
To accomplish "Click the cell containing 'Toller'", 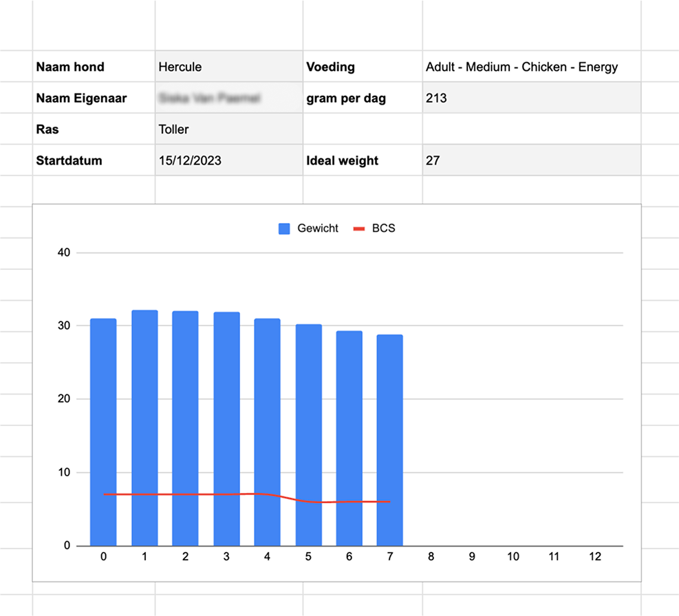I will 229,129.
